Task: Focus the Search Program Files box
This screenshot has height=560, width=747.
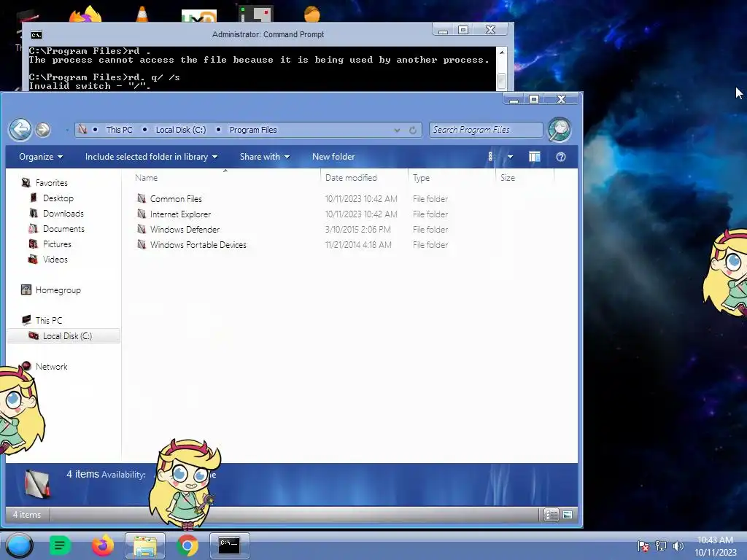Action: (x=485, y=130)
